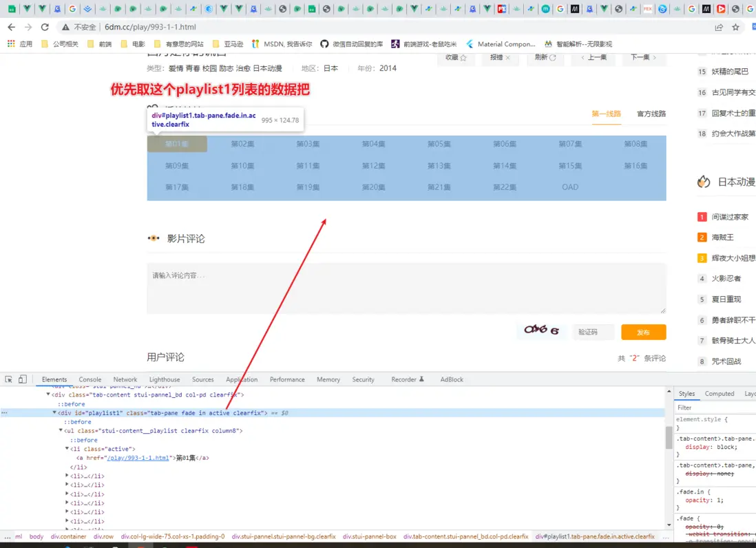756x548 pixels.
Task: Open the 亚马逊 bookmark folder
Action: coord(228,44)
